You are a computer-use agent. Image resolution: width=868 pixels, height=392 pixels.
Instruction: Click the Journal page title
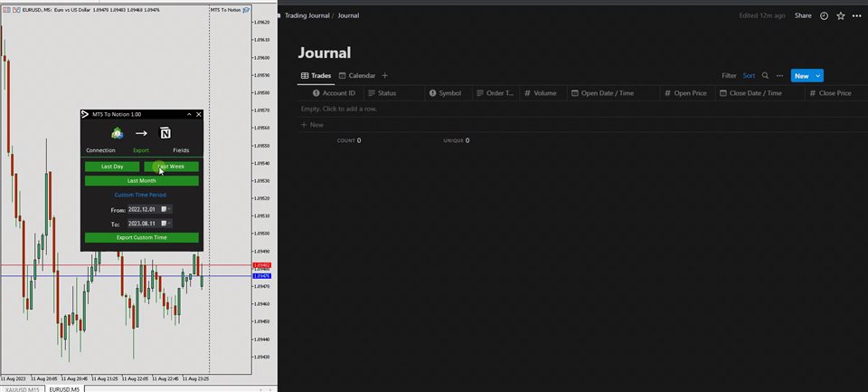pos(325,53)
